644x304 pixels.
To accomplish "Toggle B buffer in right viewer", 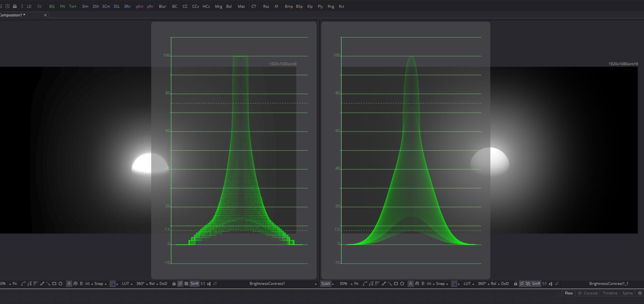I will (423, 284).
